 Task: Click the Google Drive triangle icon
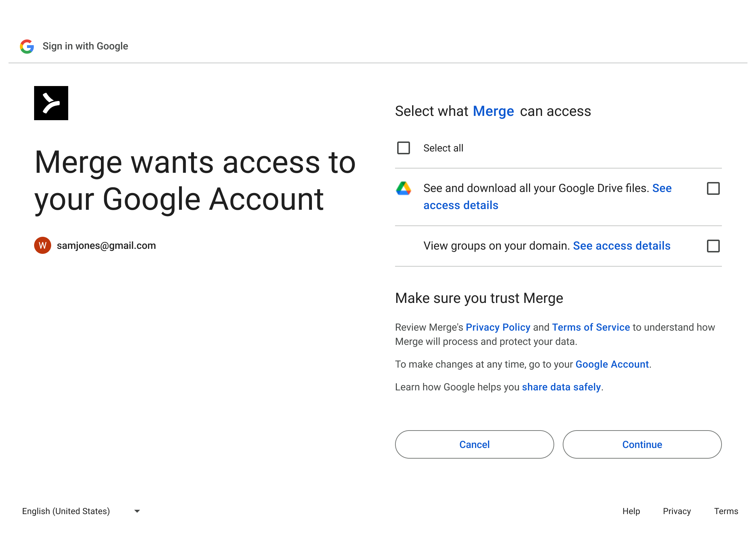(x=404, y=188)
